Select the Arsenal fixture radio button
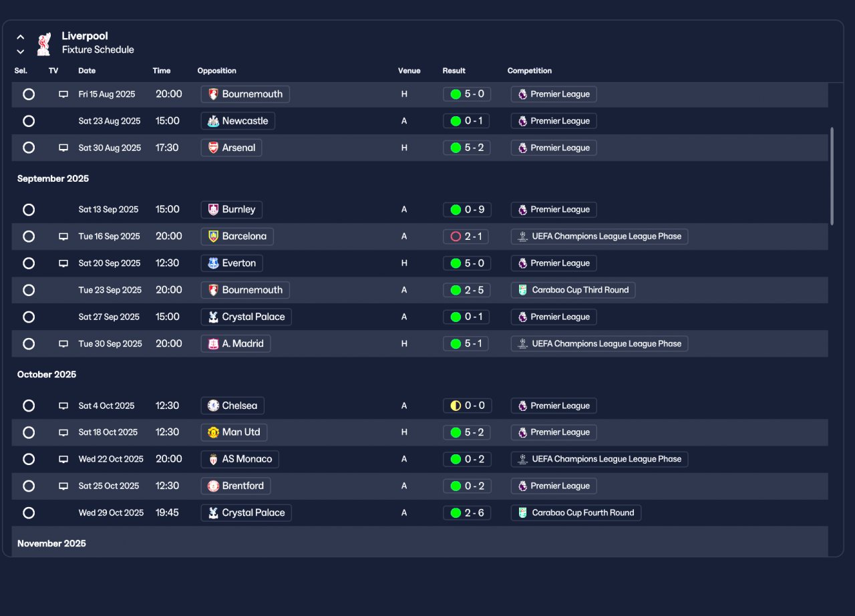Screen dimensions: 855x616 point(29,148)
